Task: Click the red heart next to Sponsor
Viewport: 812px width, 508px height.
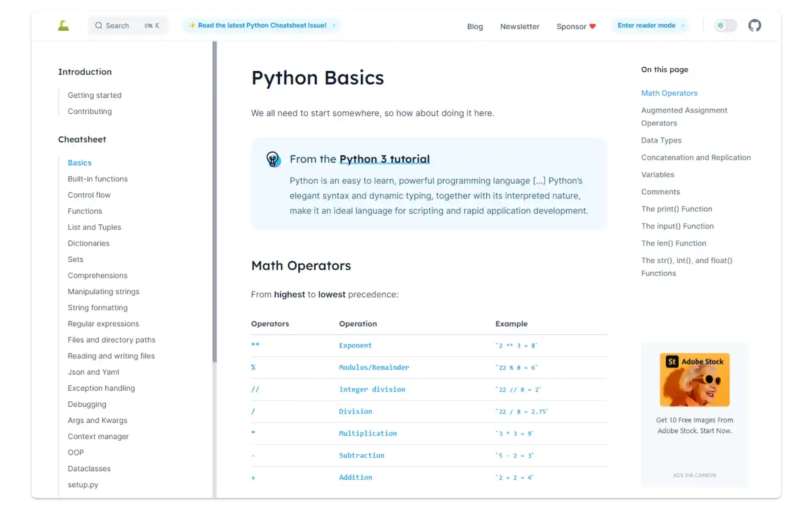Action: (x=593, y=26)
